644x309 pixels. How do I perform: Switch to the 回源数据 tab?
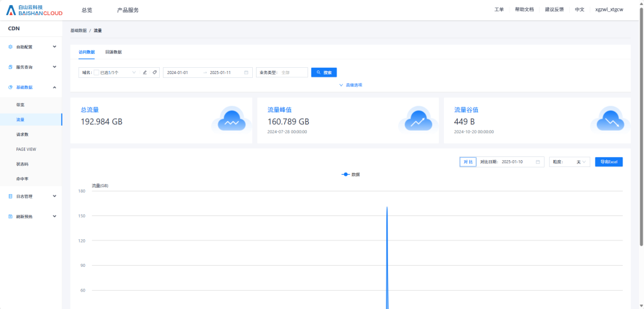[113, 52]
